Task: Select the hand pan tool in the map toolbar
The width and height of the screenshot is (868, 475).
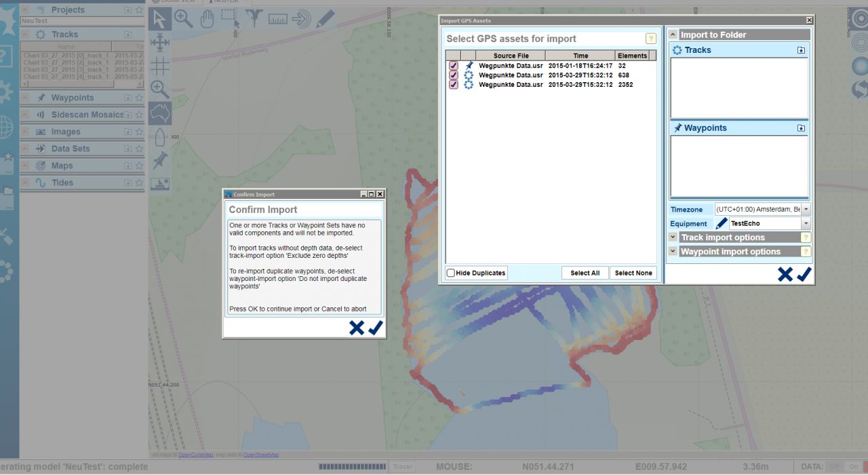Action: click(x=207, y=19)
